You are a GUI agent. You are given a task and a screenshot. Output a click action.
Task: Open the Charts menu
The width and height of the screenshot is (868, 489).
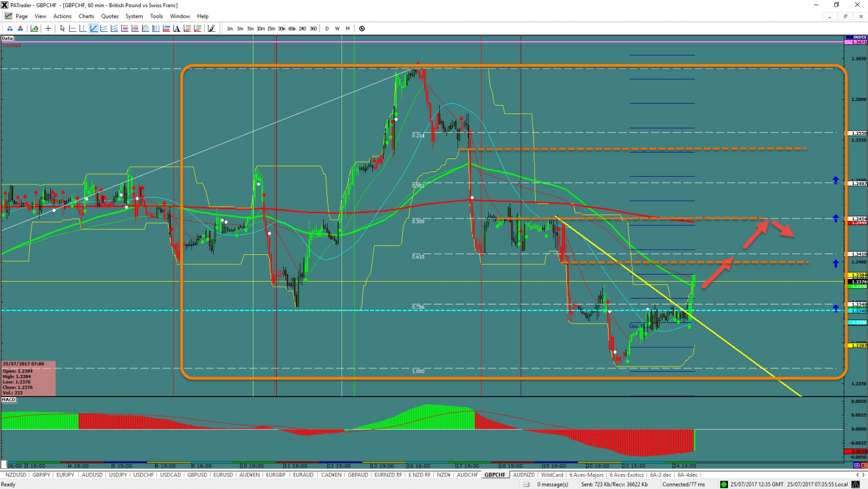pyautogui.click(x=86, y=16)
